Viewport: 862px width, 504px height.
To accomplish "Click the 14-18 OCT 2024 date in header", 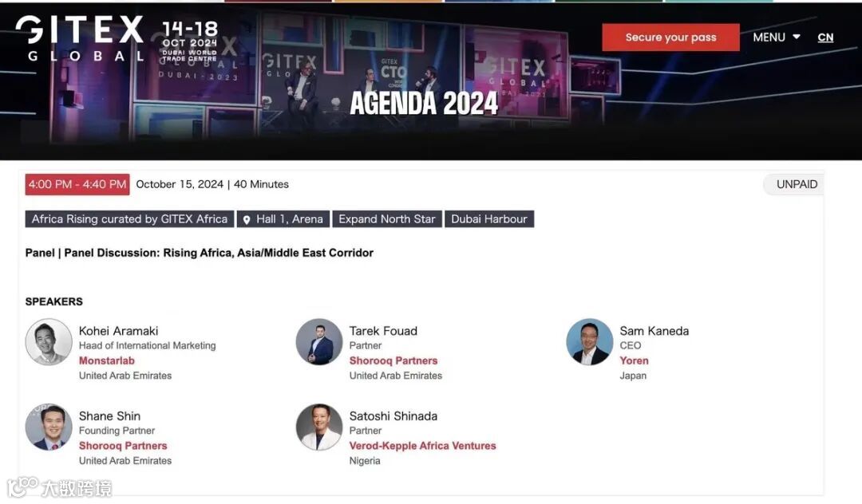I will click(x=190, y=34).
